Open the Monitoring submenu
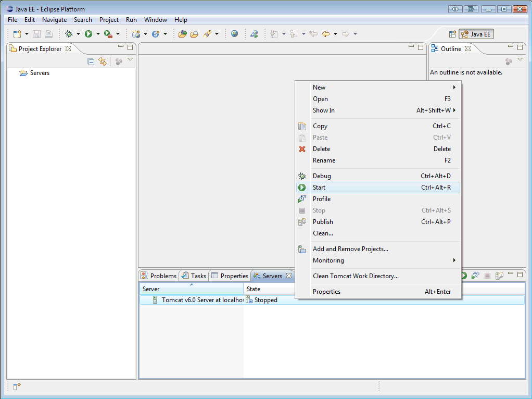Image resolution: width=532 pixels, height=399 pixels. click(x=378, y=260)
